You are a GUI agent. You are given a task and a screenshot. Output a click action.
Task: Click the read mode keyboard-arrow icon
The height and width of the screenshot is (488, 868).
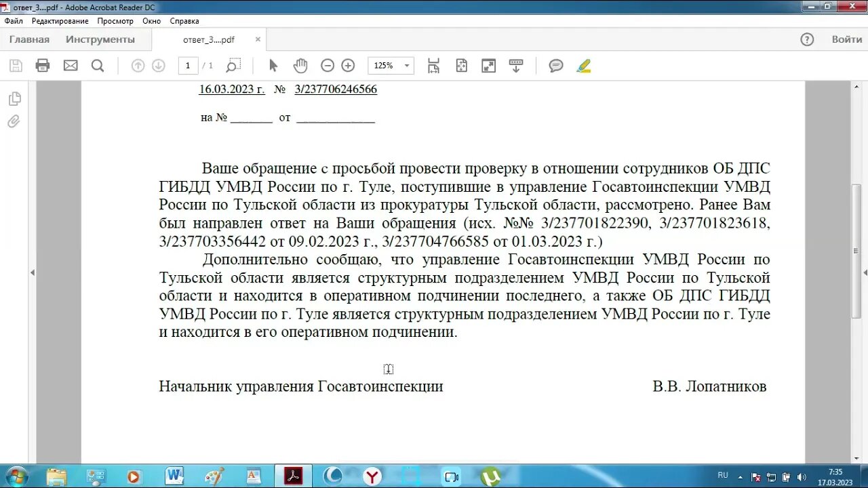tap(516, 66)
